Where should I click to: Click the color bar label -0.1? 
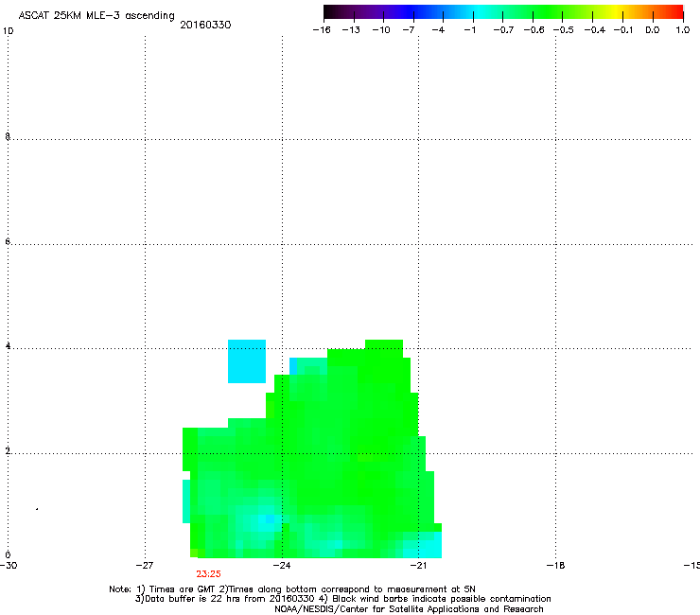point(623,30)
